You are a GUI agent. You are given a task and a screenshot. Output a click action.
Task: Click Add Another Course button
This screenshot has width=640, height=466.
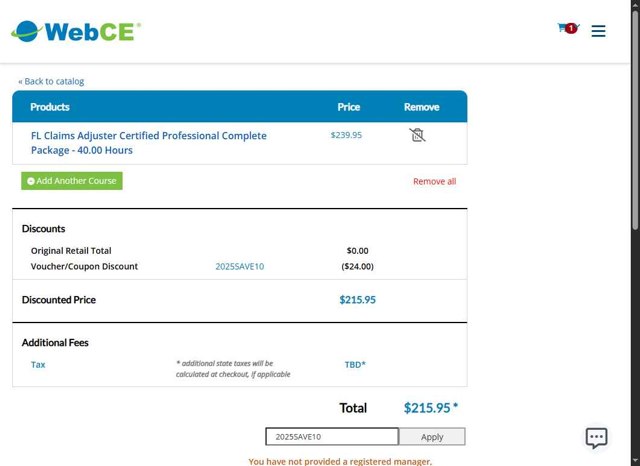coord(72,181)
